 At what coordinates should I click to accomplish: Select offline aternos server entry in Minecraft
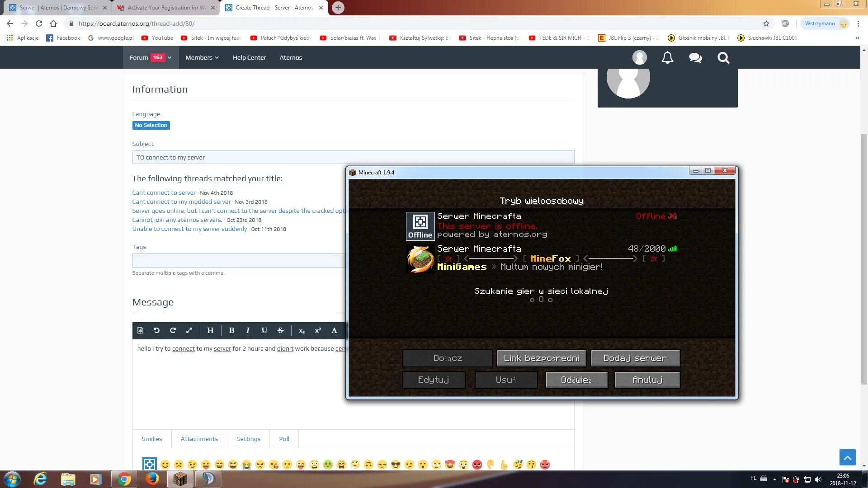point(541,225)
